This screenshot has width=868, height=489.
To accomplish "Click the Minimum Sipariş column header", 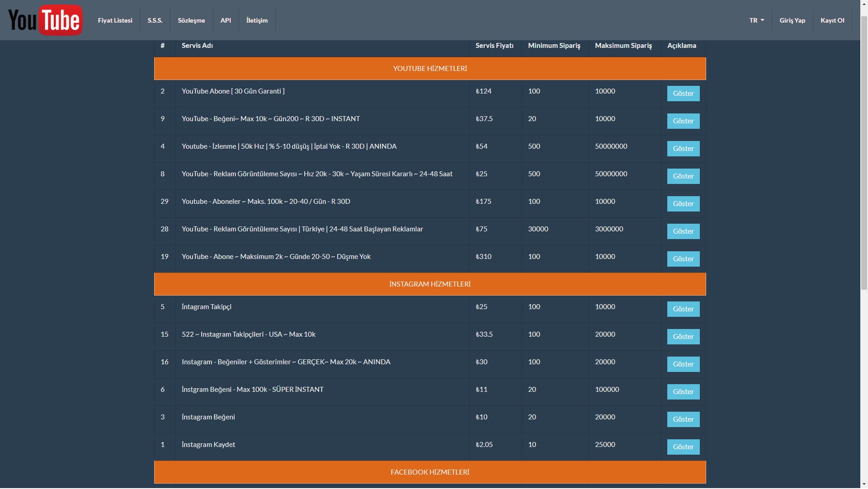I will coord(554,46).
